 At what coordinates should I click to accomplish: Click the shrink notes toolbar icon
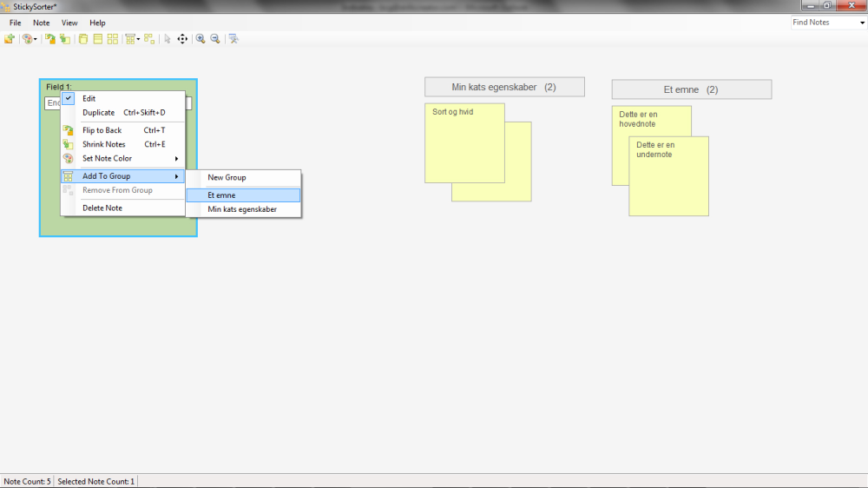pyautogui.click(x=65, y=39)
